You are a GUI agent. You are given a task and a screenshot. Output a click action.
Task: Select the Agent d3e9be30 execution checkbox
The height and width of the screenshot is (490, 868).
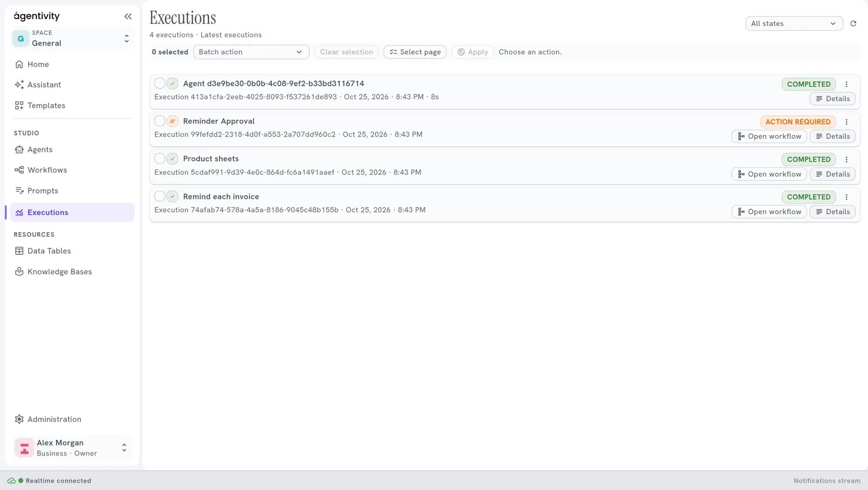159,83
